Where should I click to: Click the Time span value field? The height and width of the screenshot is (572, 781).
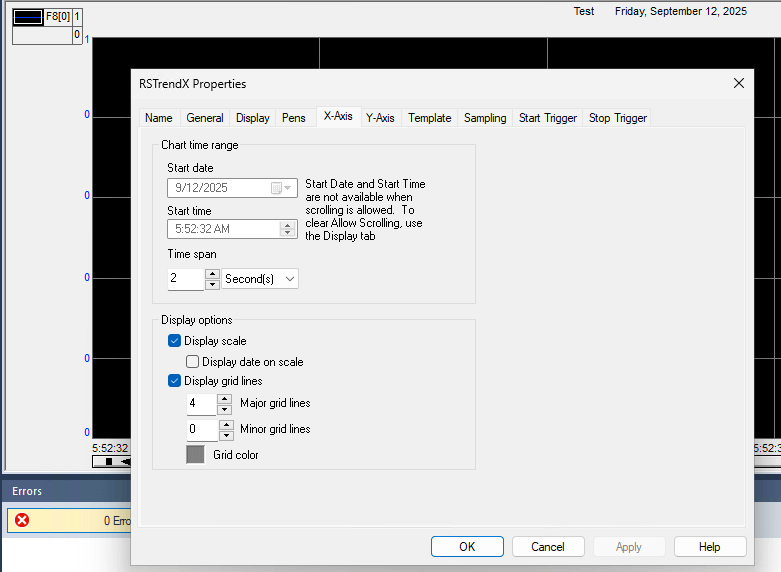tap(186, 279)
